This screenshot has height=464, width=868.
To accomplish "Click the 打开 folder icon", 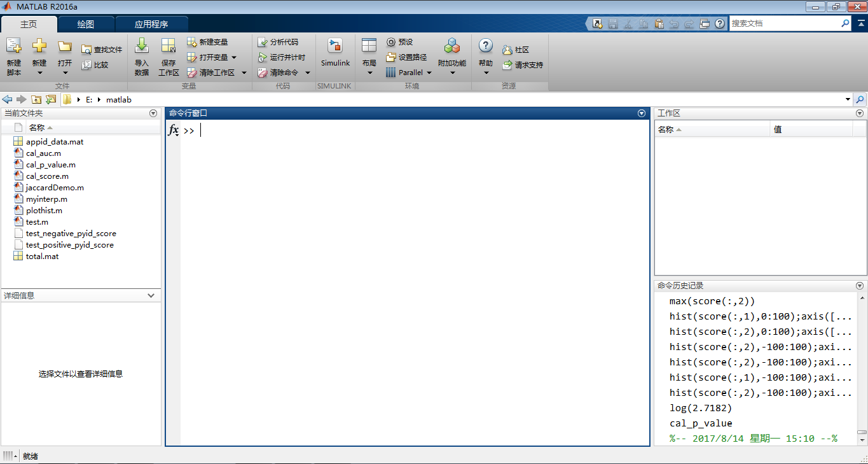I will tap(65, 46).
